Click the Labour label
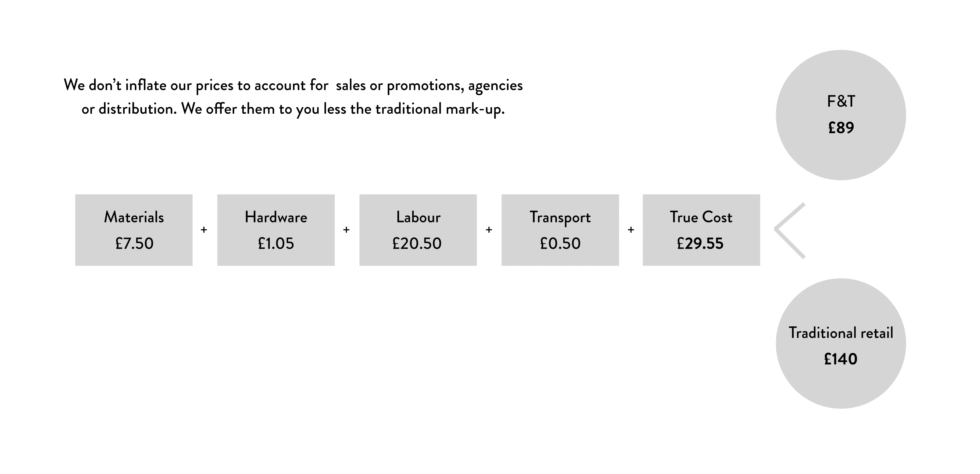 tap(418, 217)
